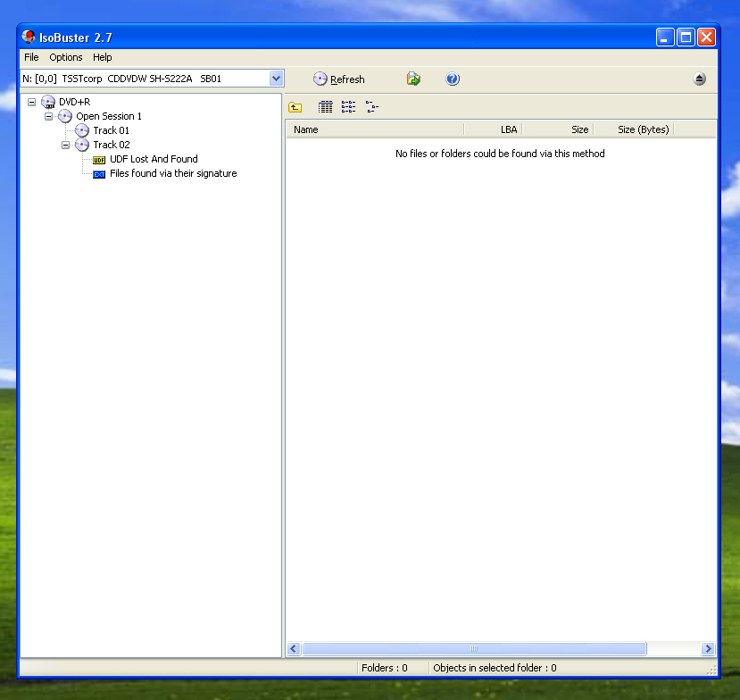Screen dimensions: 740x700
Task: Click the horizontal scrollbar thumb
Action: pyautogui.click(x=474, y=648)
